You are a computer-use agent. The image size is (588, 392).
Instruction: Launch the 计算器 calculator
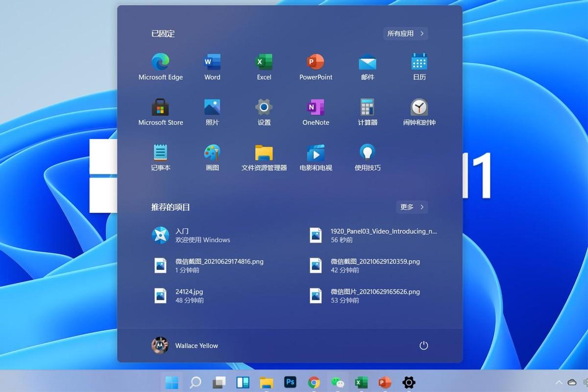tap(367, 112)
